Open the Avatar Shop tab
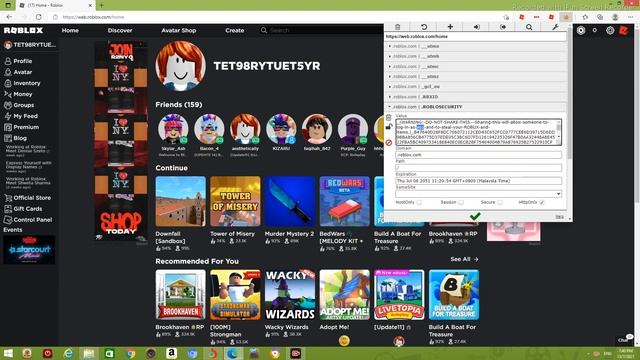The image size is (640, 360). [x=178, y=30]
